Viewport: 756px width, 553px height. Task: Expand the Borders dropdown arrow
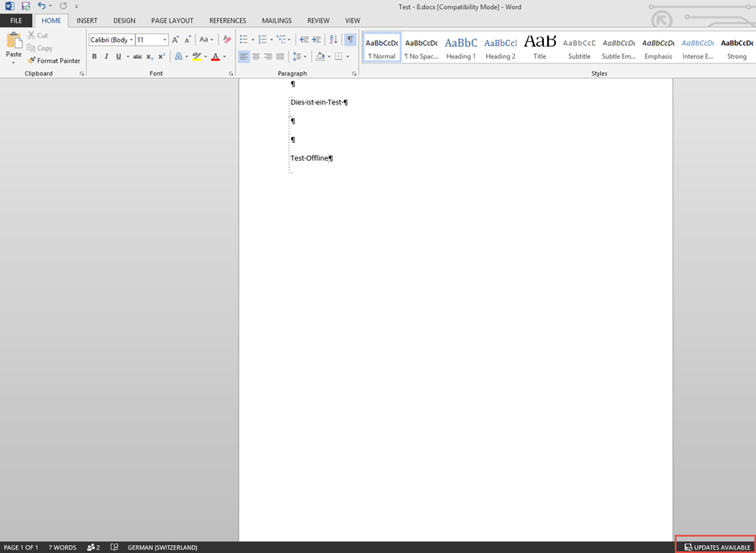pos(348,56)
